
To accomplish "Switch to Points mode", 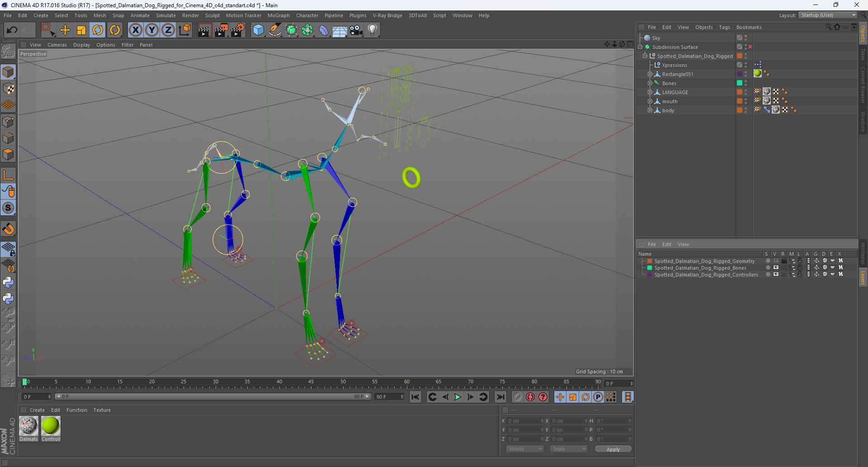I will tap(8, 122).
